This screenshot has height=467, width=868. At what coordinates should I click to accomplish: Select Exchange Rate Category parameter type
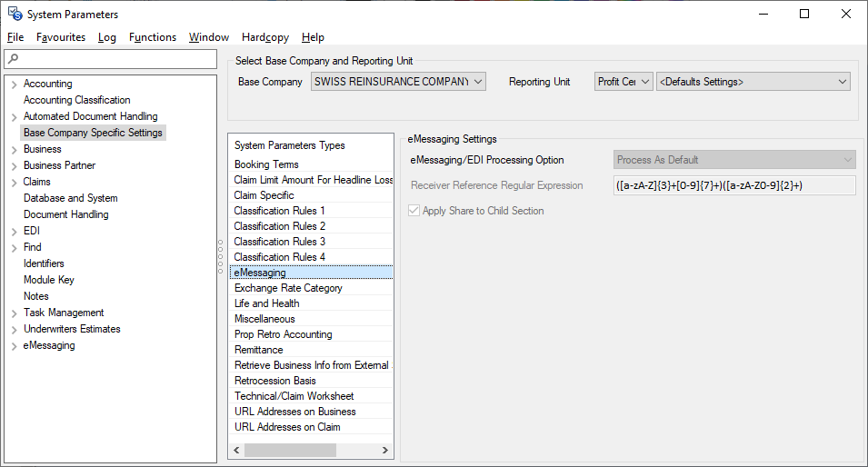pyautogui.click(x=288, y=288)
